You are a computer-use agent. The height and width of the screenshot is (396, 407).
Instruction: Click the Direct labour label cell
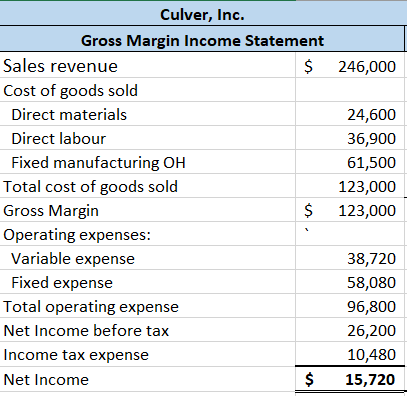[147, 138]
